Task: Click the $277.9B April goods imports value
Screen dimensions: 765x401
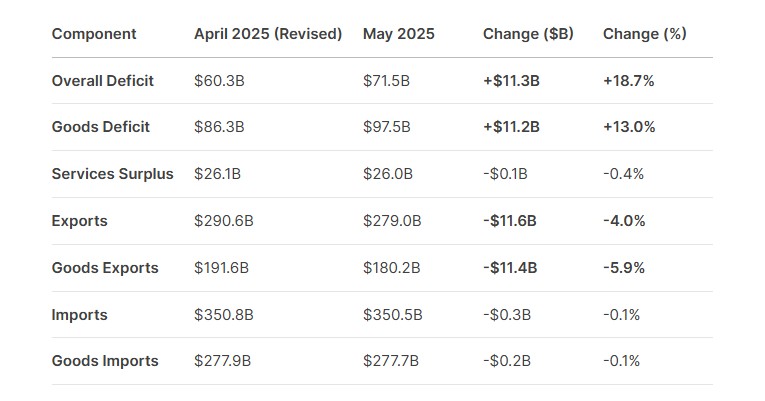Action: click(x=222, y=361)
